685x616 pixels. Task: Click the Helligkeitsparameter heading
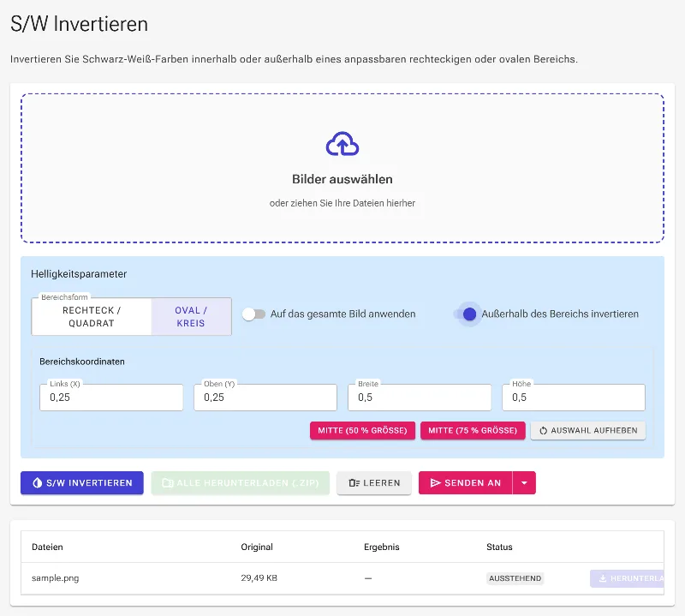point(79,273)
